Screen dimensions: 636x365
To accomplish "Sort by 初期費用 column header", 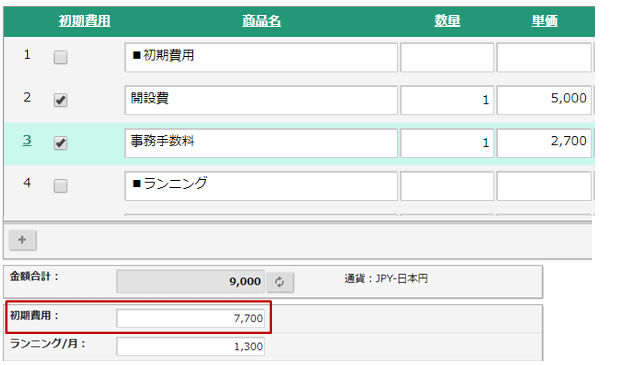I will [x=84, y=21].
